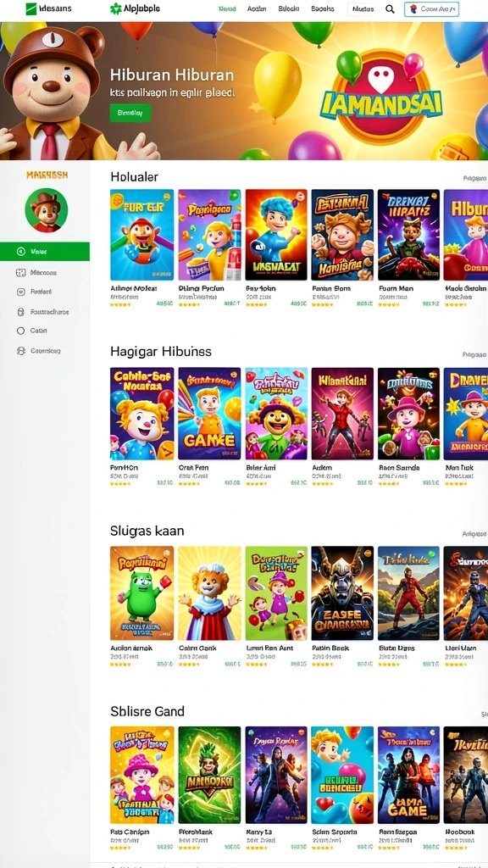Image resolution: width=488 pixels, height=868 pixels.
Task: Open the pink-hat Baon Samda thumbnail
Action: [x=409, y=414]
